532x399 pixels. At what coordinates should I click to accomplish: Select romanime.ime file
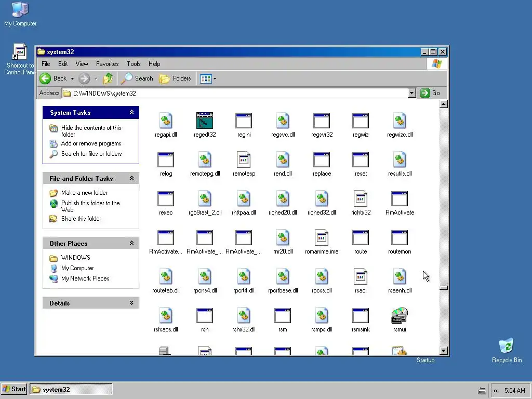[x=322, y=242]
